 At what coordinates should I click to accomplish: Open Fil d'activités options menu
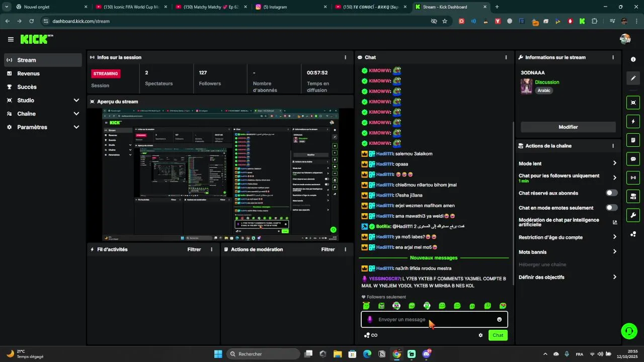(211, 249)
